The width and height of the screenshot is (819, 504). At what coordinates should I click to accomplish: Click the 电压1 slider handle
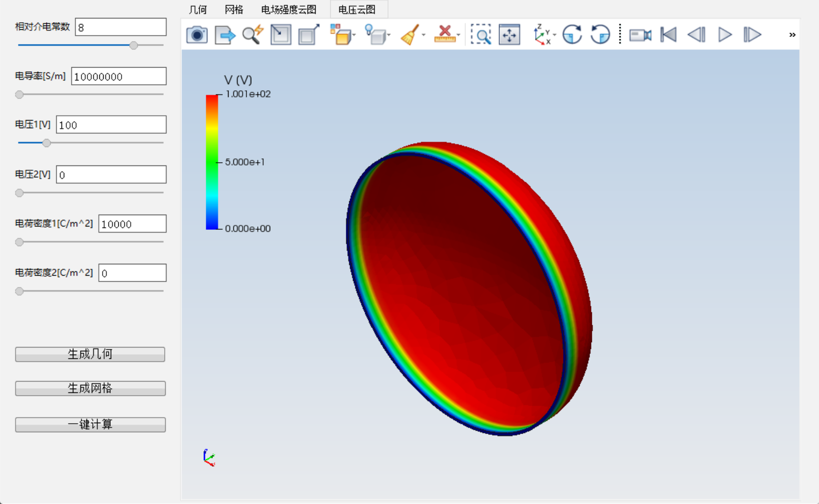(x=46, y=143)
